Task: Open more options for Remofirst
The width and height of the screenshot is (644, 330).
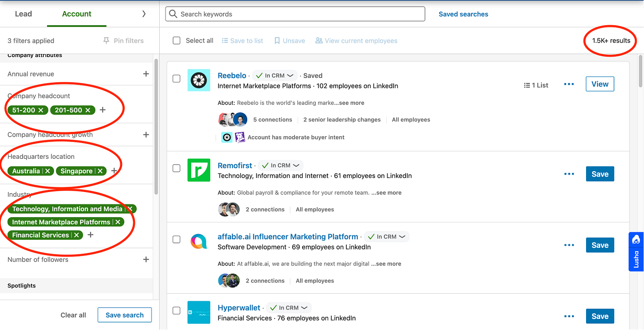Action: point(569,174)
